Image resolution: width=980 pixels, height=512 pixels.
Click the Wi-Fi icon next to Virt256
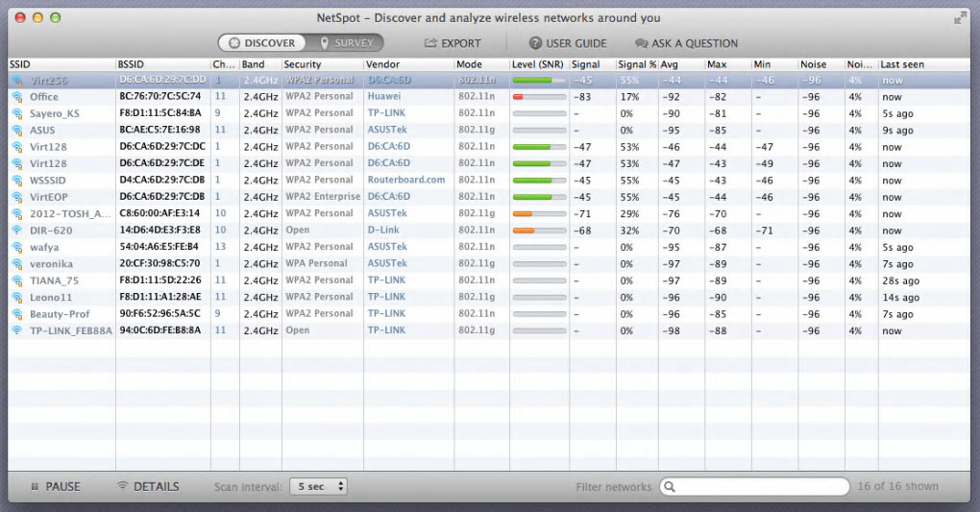[17, 80]
